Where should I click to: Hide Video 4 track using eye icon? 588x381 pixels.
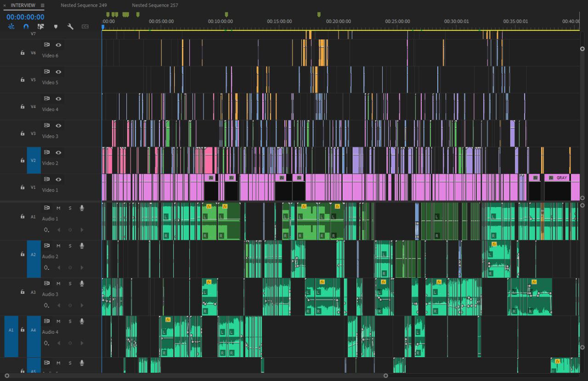pos(58,99)
